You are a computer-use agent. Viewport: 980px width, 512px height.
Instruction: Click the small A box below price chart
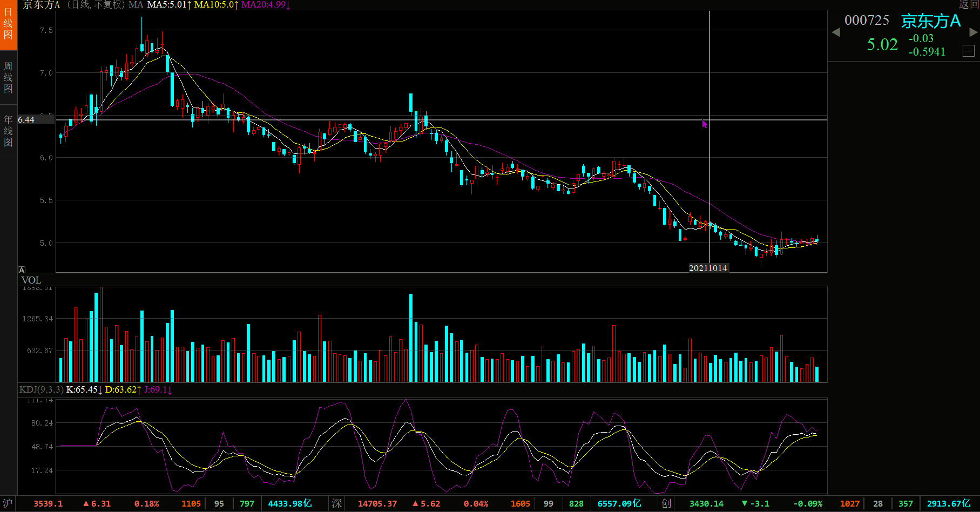coord(22,270)
